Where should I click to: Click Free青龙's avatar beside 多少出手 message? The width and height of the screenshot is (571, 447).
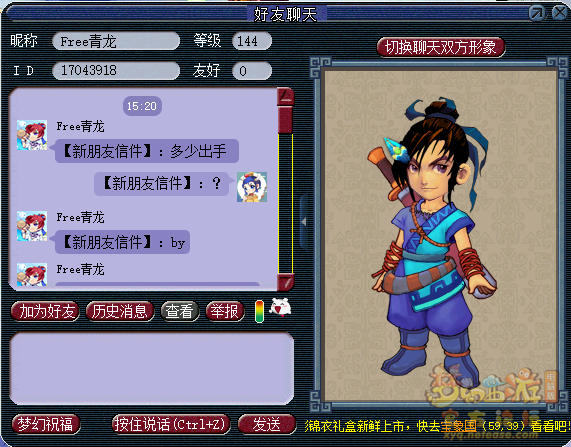coord(32,135)
